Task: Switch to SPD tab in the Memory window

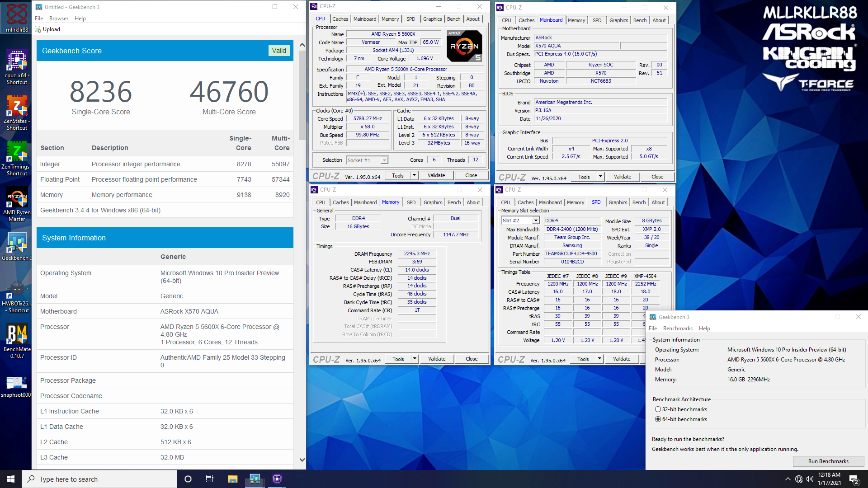Action: [411, 202]
